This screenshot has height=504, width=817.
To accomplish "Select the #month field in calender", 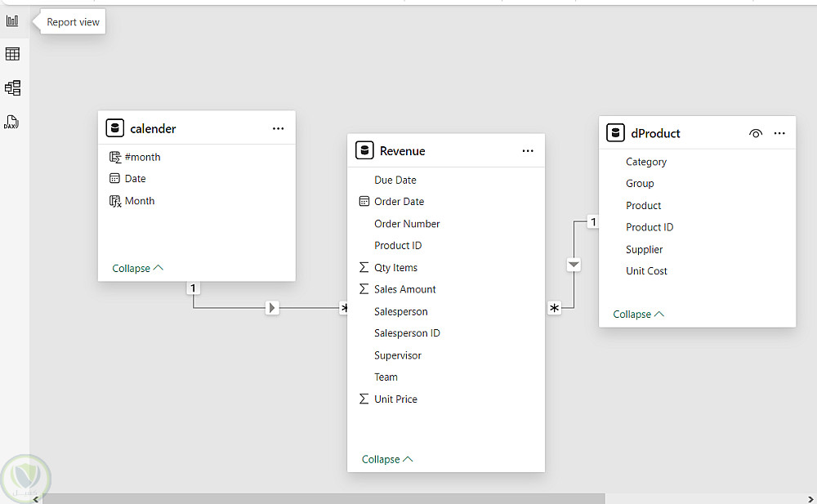I will [x=142, y=157].
